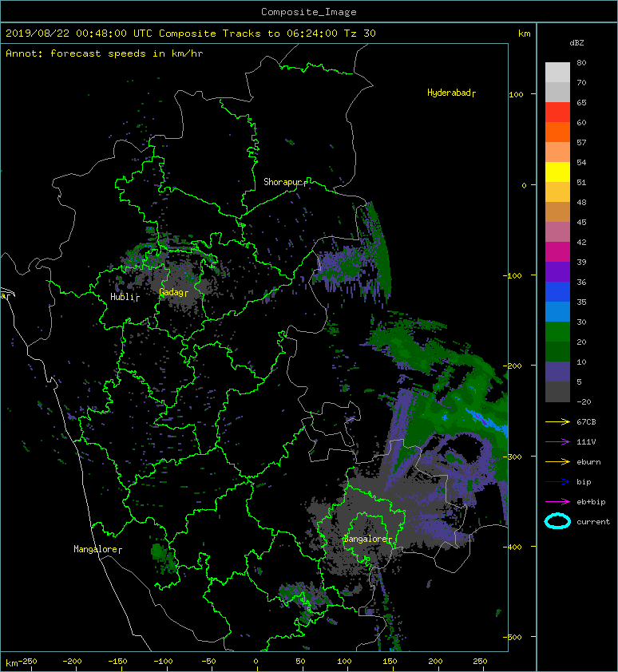Click the yellow 54 dBZ color swatch
618x672 pixels.
tap(557, 172)
